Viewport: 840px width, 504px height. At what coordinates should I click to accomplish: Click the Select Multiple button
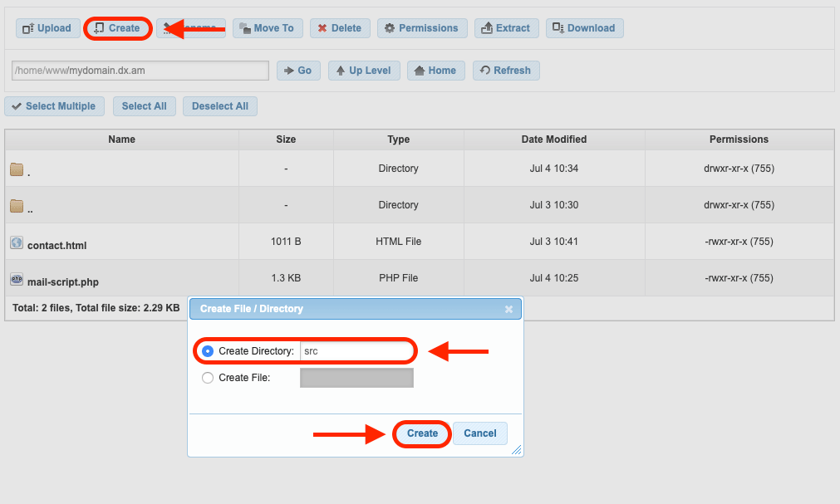coord(54,106)
